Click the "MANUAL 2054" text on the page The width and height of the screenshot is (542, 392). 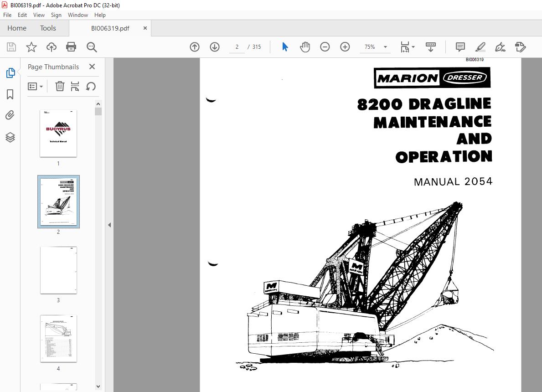(453, 182)
